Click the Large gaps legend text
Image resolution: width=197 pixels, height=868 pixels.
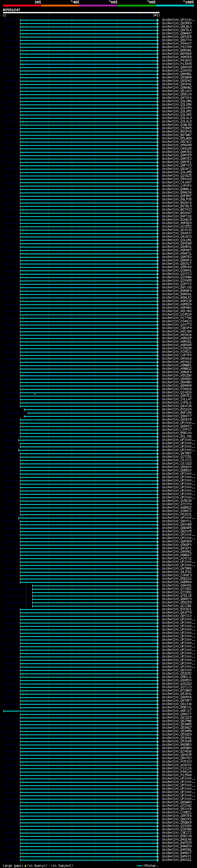(38, 866)
